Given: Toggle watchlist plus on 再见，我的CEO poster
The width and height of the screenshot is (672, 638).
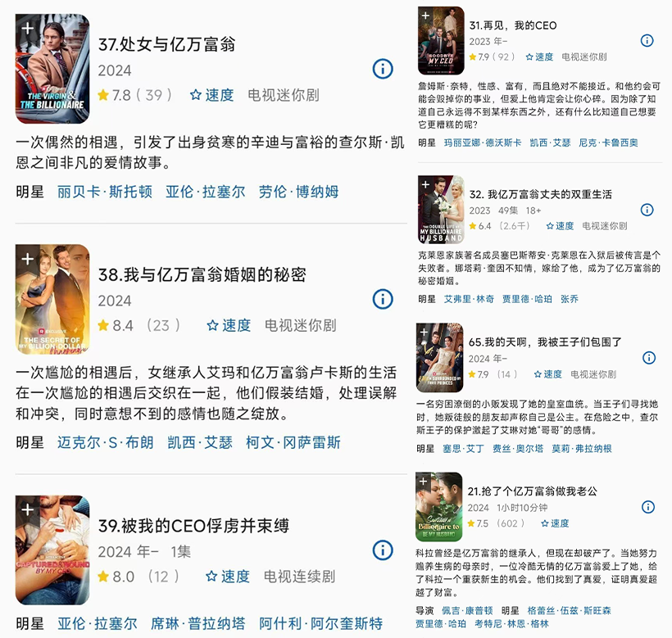Looking at the screenshot, I should [425, 16].
